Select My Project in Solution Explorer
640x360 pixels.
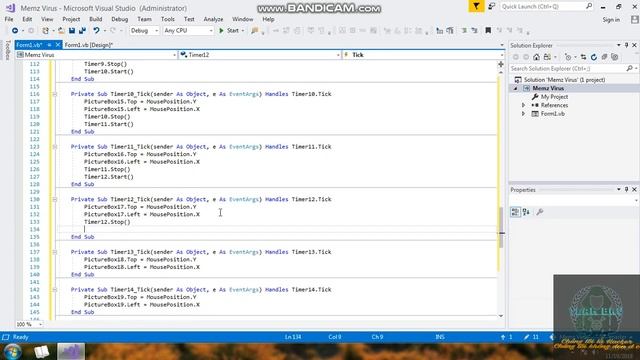pyautogui.click(x=554, y=97)
